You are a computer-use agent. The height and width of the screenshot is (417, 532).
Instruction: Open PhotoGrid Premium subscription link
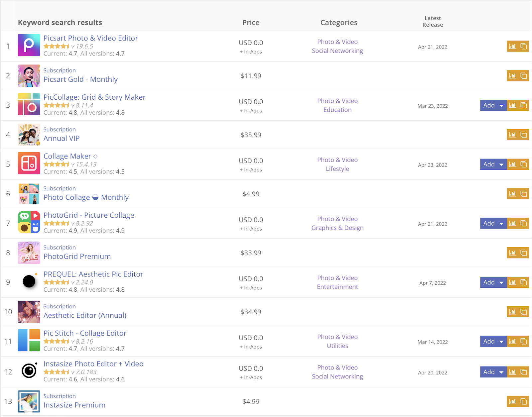tap(77, 257)
